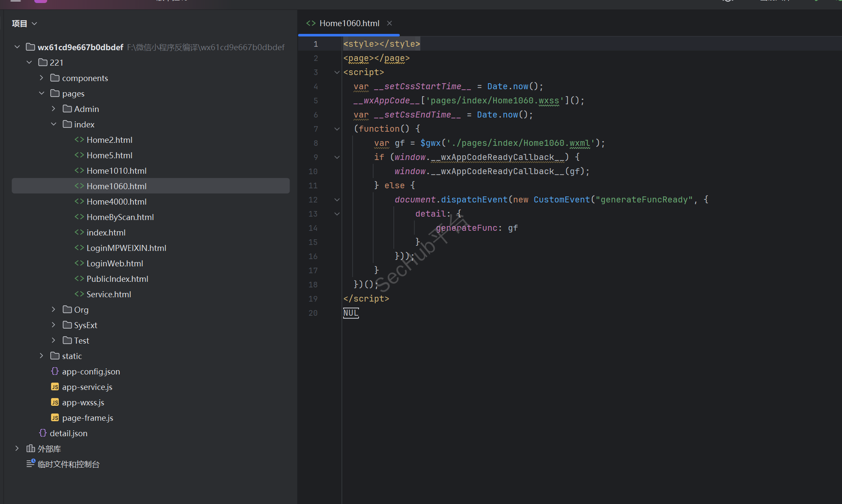The width and height of the screenshot is (842, 504).
Task: Click the 临时文件和控制台 scratches icon
Action: pyautogui.click(x=30, y=463)
